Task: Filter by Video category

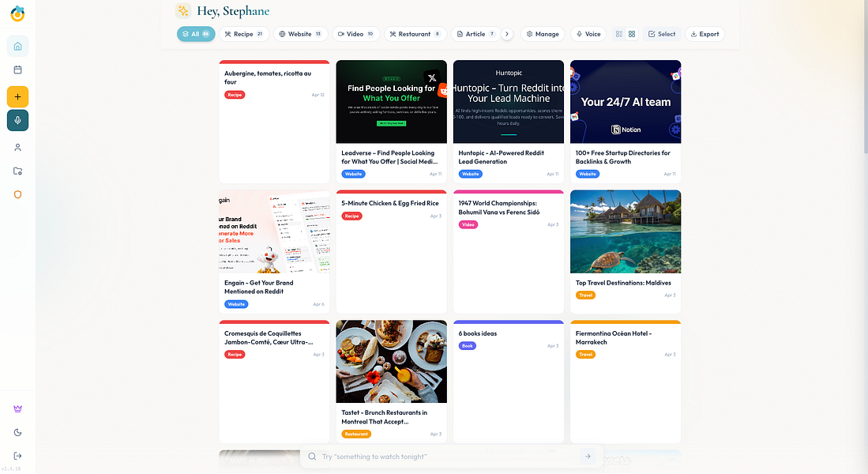Action: (356, 34)
